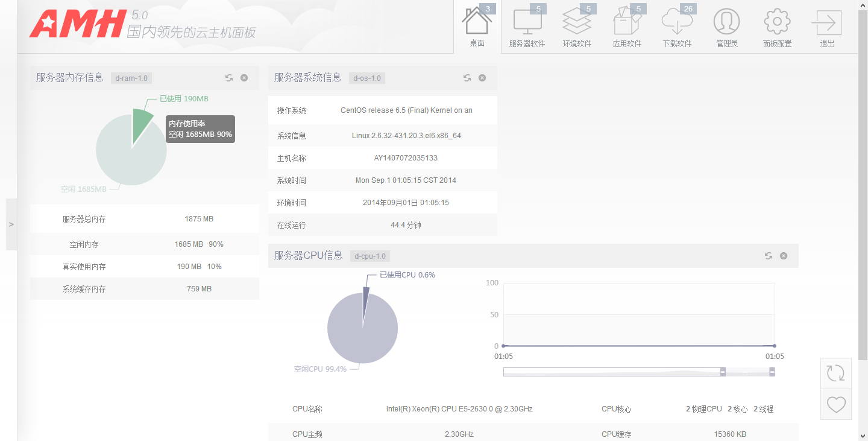Refresh the 服务器CPU信息 panel
This screenshot has width=868, height=441.
click(x=769, y=256)
